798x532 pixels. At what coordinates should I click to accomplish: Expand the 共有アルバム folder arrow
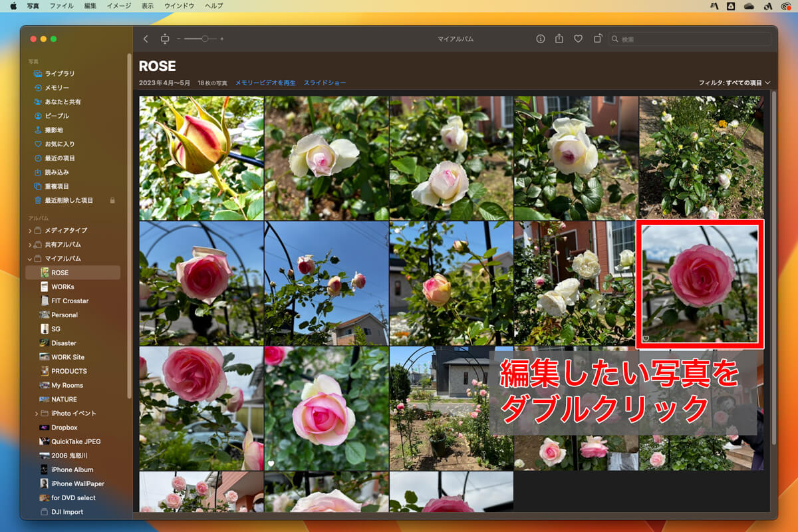pos(29,244)
